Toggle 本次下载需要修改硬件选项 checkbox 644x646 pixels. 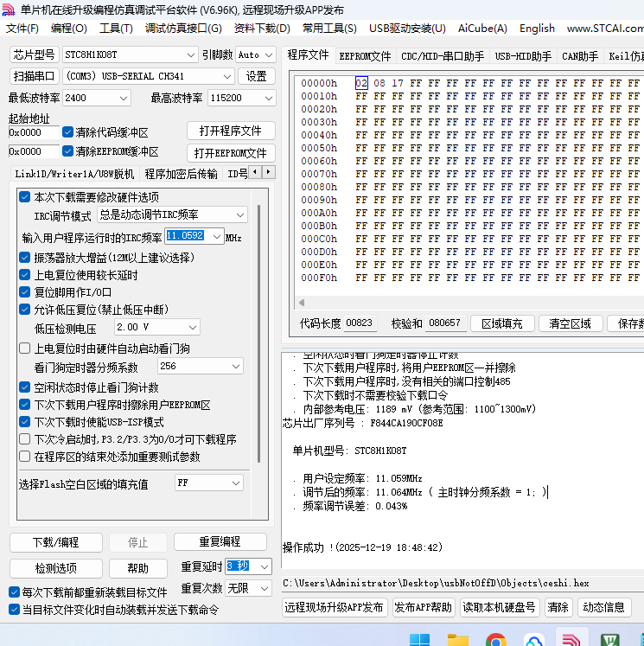point(25,197)
